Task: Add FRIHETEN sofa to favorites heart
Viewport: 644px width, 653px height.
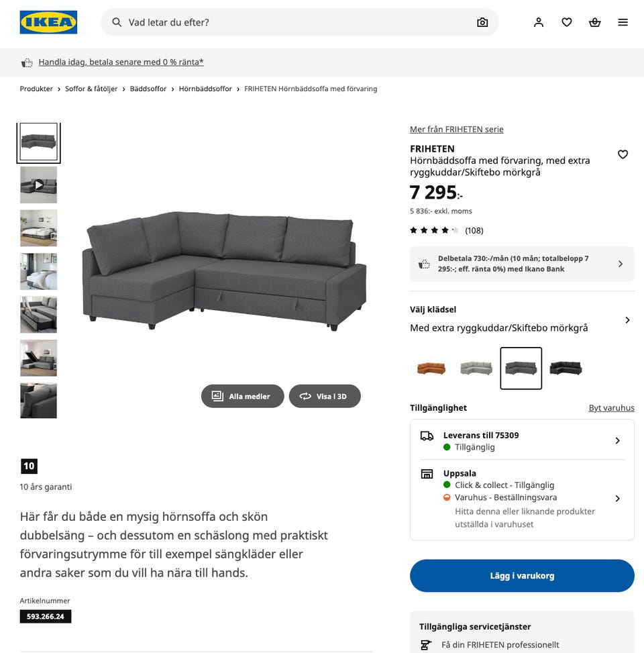Action: pos(623,154)
